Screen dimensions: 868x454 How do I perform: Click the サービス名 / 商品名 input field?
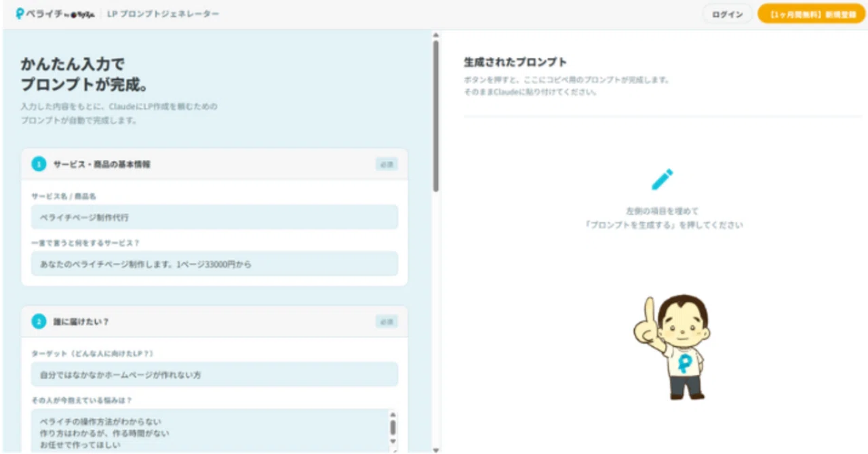pos(214,218)
